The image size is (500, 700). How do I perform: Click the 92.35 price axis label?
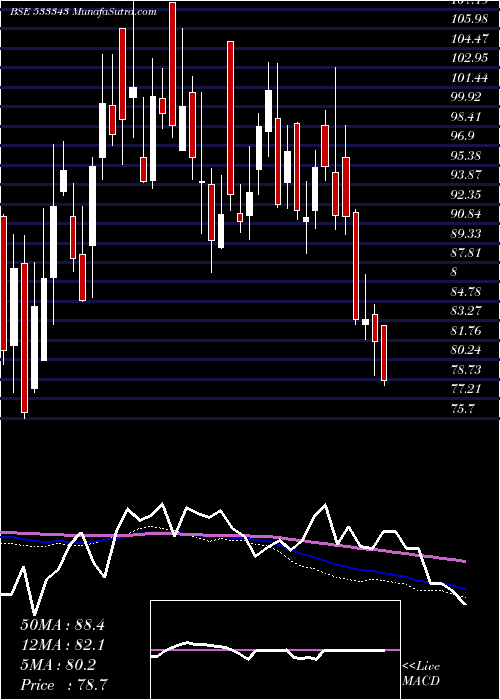pos(468,195)
